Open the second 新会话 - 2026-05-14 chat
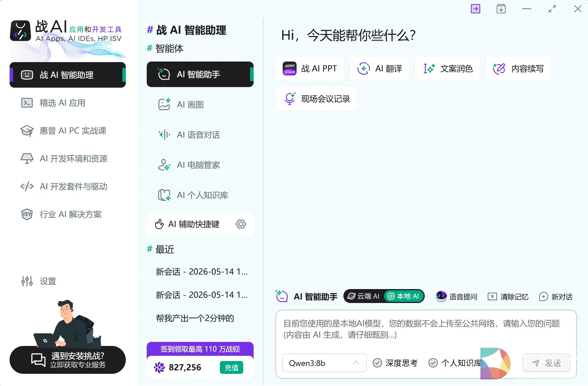This screenshot has height=386, width=588. pos(202,295)
